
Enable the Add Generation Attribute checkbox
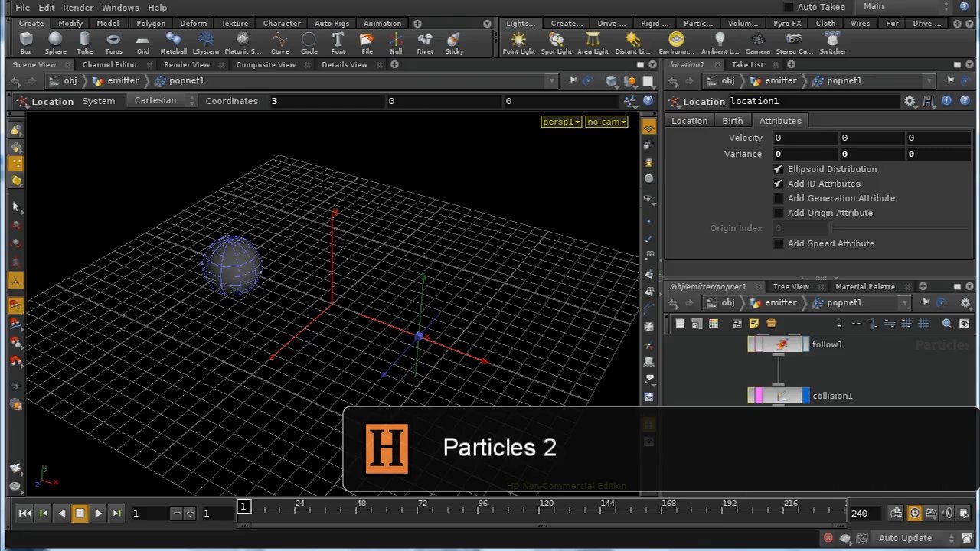click(779, 198)
